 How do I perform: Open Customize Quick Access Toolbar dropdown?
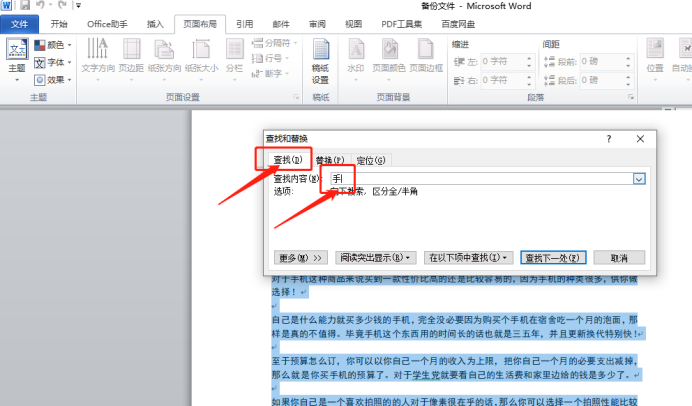point(78,6)
